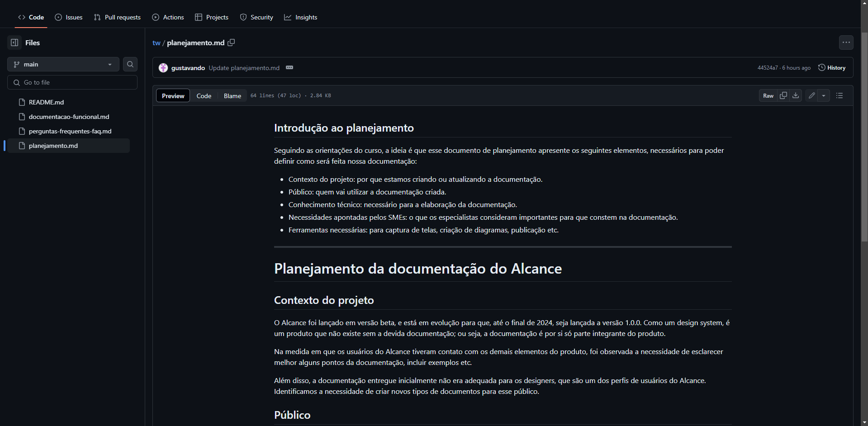Expand commit message ellipsis button
The height and width of the screenshot is (426, 868).
(x=289, y=67)
